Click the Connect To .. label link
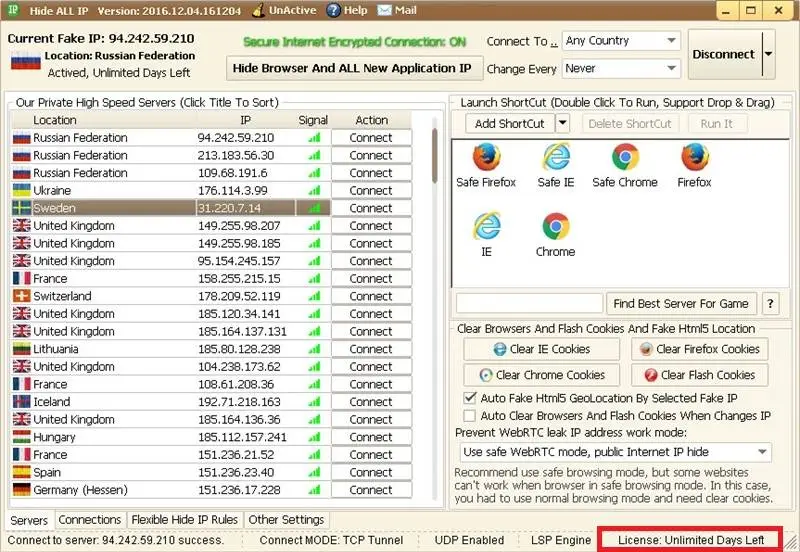Screen dimensions: 800x552 pyautogui.click(x=522, y=41)
